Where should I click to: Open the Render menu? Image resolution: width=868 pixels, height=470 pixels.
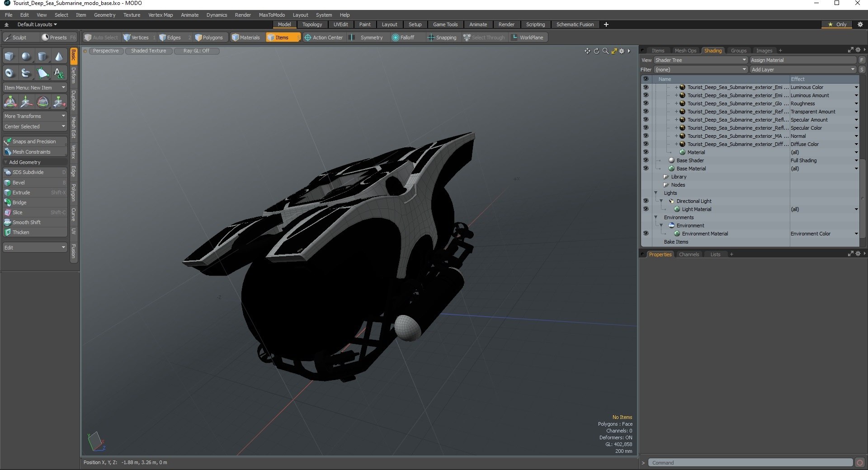tap(243, 15)
